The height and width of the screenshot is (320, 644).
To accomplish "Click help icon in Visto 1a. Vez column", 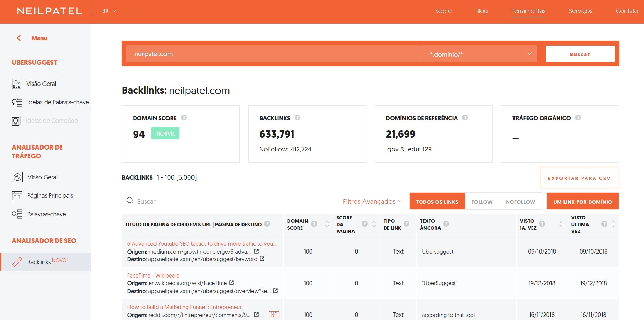I will coord(542,224).
